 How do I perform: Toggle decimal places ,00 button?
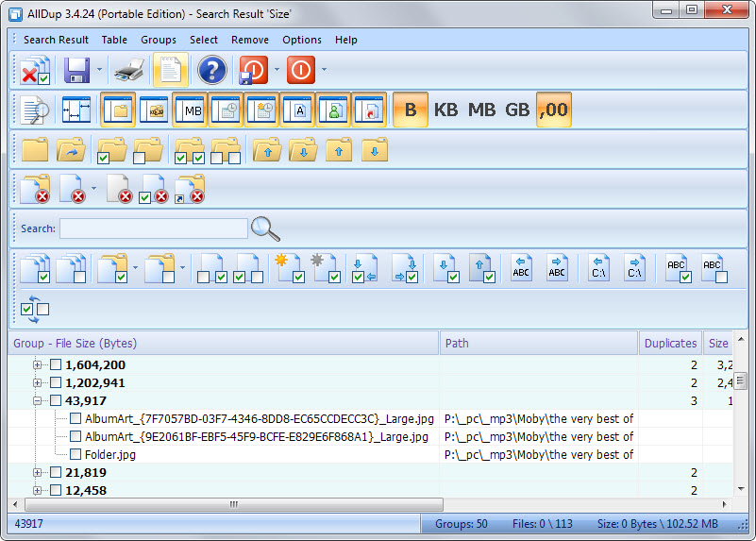pos(554,110)
